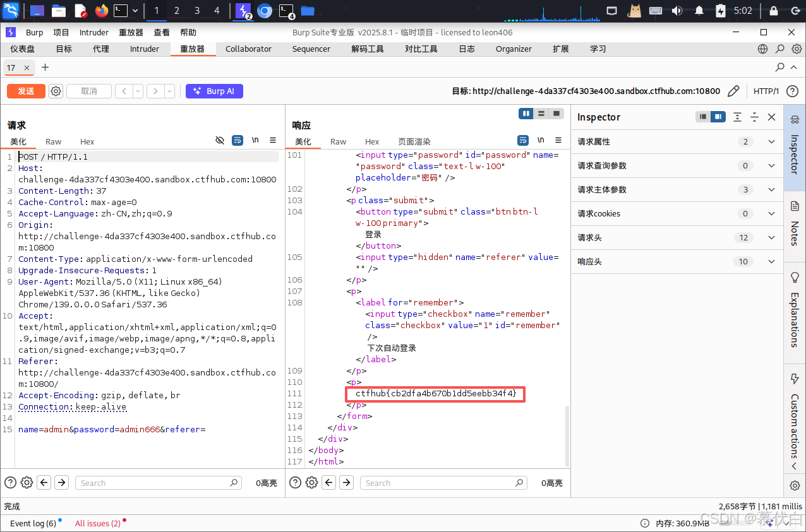Toggle non-printable characters eye icon in request
The height and width of the screenshot is (532, 806).
pyautogui.click(x=220, y=140)
